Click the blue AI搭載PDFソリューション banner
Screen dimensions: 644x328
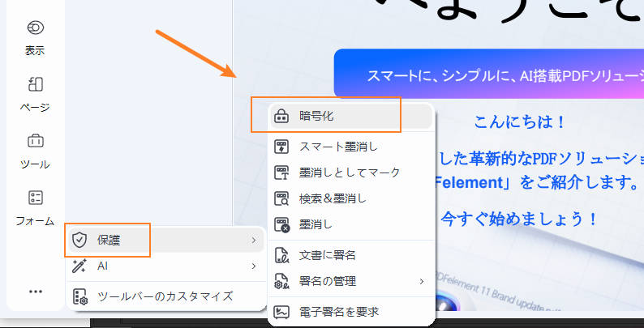(489, 74)
